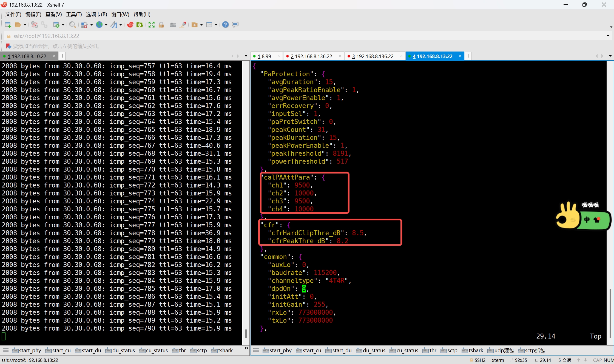Expand the address bar history dropdown
Viewport: 614px width, 364px height.
608,36
